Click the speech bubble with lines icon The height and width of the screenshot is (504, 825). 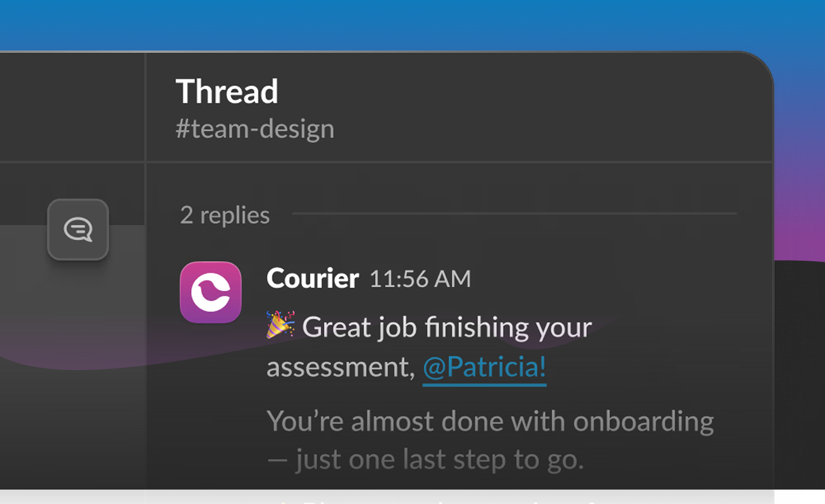tap(78, 229)
